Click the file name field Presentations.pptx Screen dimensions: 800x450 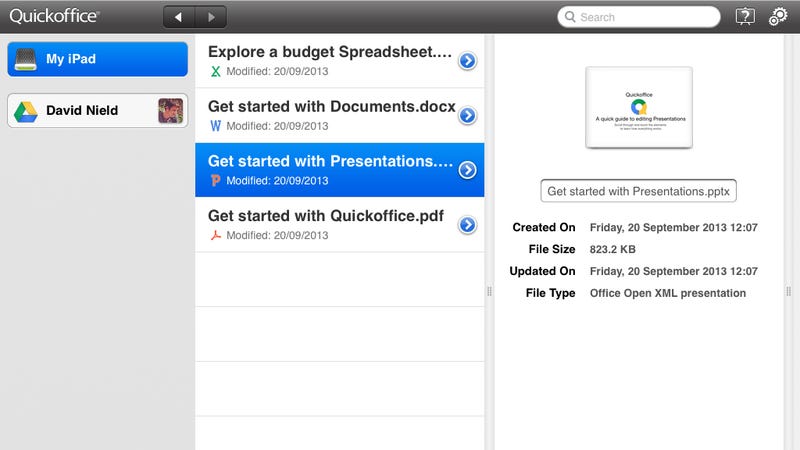(x=638, y=191)
